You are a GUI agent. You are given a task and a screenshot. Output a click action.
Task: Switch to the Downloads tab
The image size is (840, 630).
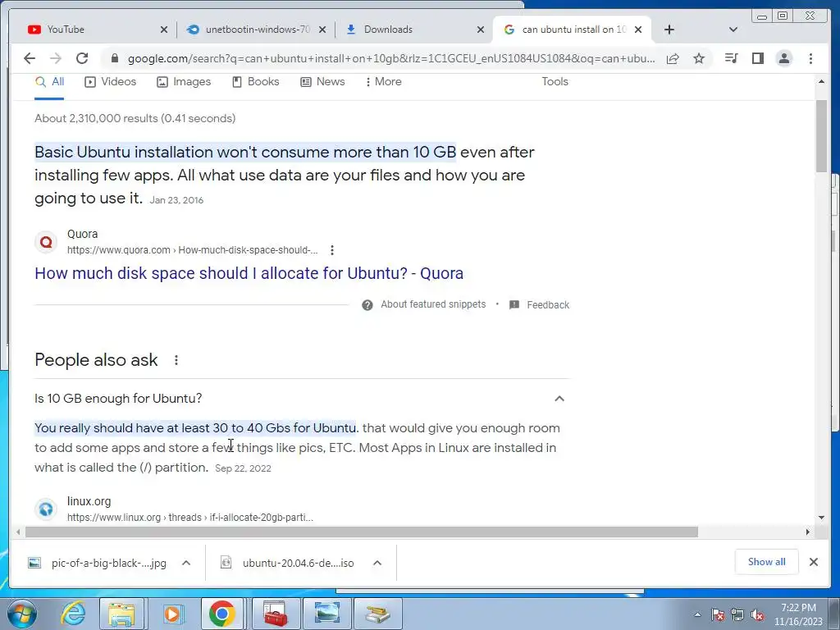[413, 30]
